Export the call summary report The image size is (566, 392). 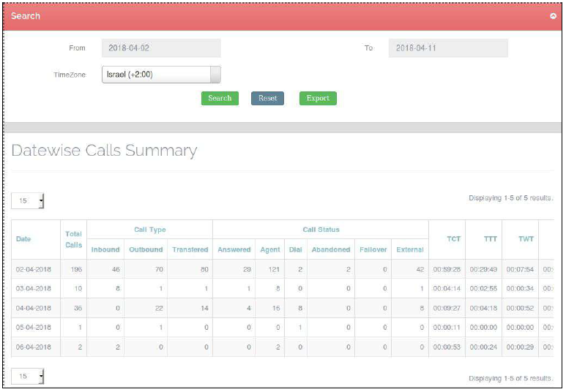point(318,98)
